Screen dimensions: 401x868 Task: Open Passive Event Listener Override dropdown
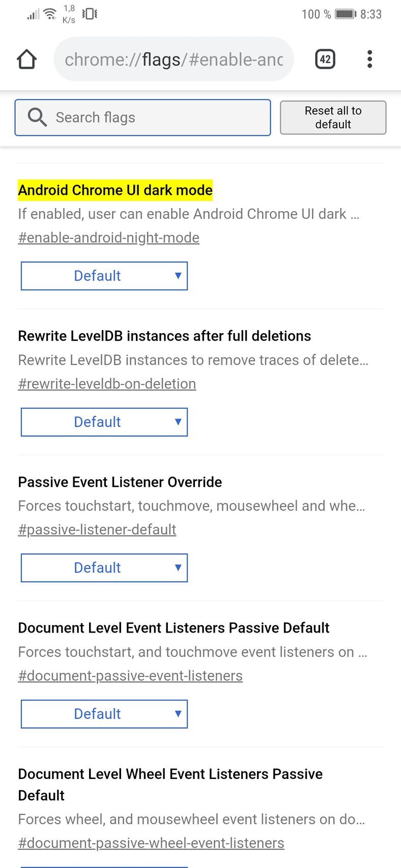(x=104, y=568)
